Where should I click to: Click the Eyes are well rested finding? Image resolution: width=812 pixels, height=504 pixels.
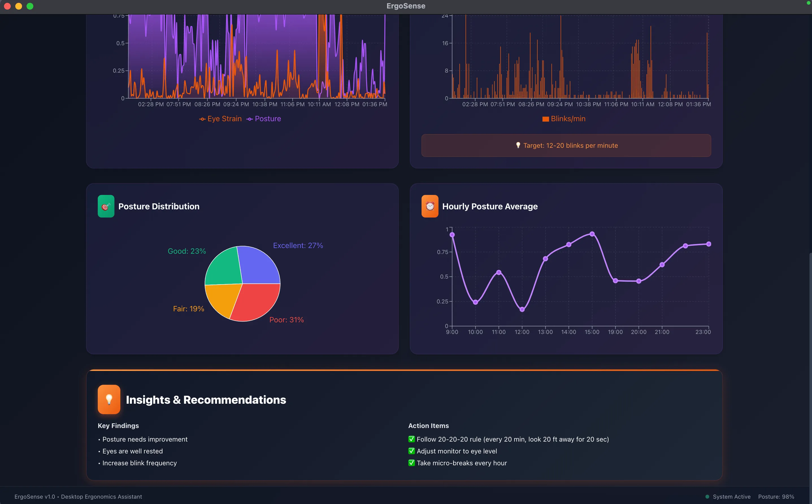tap(132, 451)
